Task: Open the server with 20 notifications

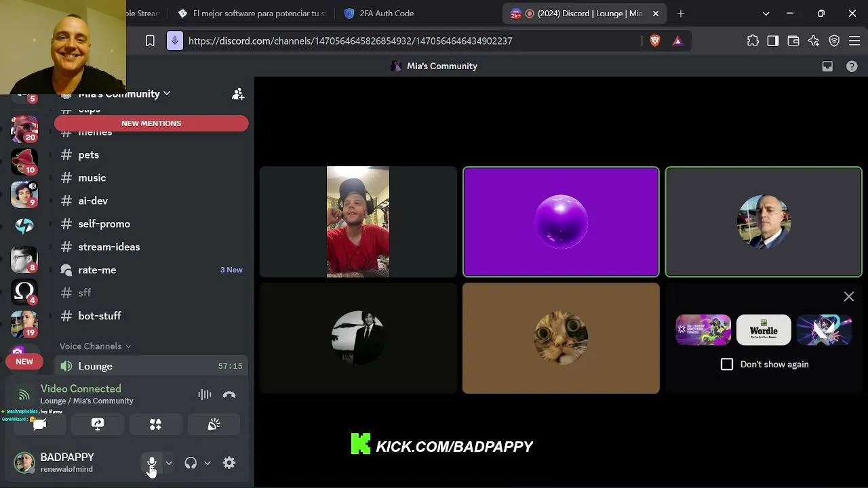Action: [x=24, y=128]
